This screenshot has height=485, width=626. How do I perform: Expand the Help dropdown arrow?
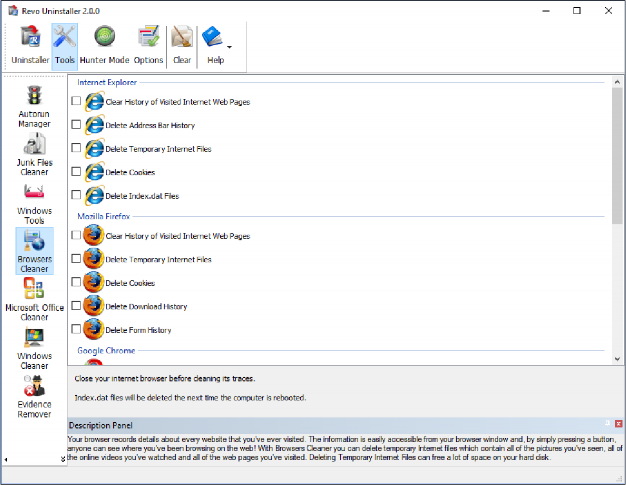coord(230,47)
